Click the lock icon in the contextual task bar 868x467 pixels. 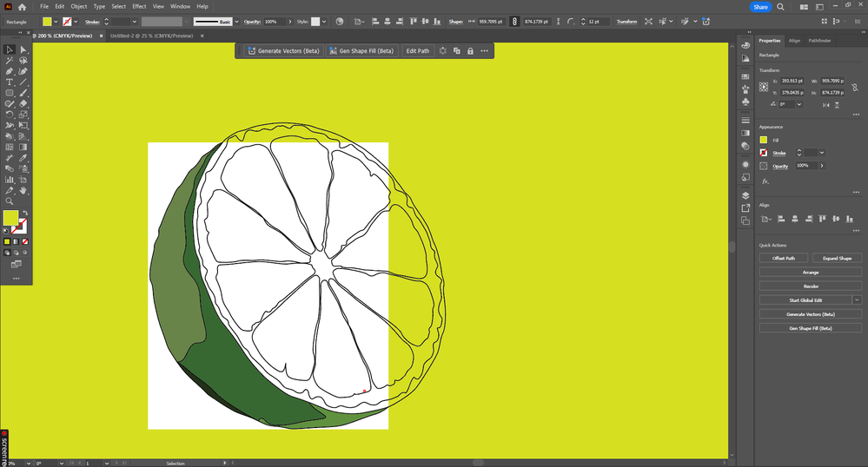470,51
